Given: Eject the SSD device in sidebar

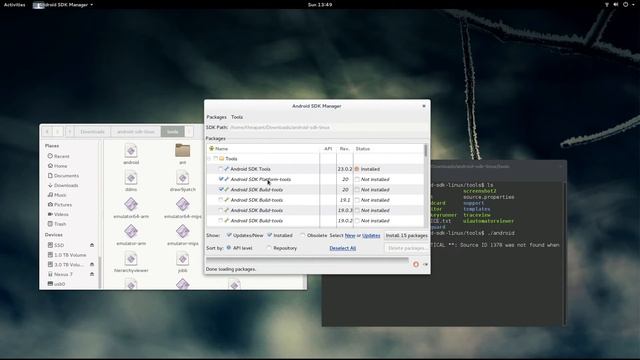Looking at the screenshot, I should (x=92, y=245).
